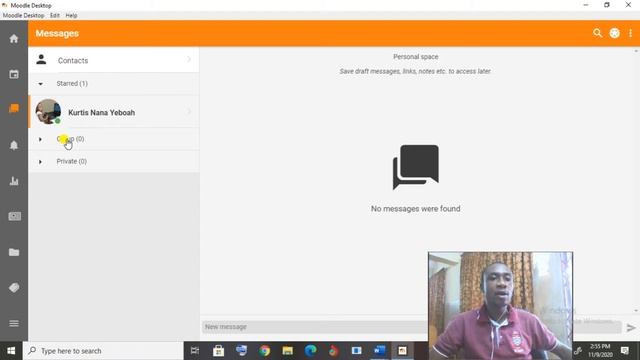Image resolution: width=640 pixels, height=360 pixels.
Task: Click the send message arrow icon
Action: pos(631,327)
